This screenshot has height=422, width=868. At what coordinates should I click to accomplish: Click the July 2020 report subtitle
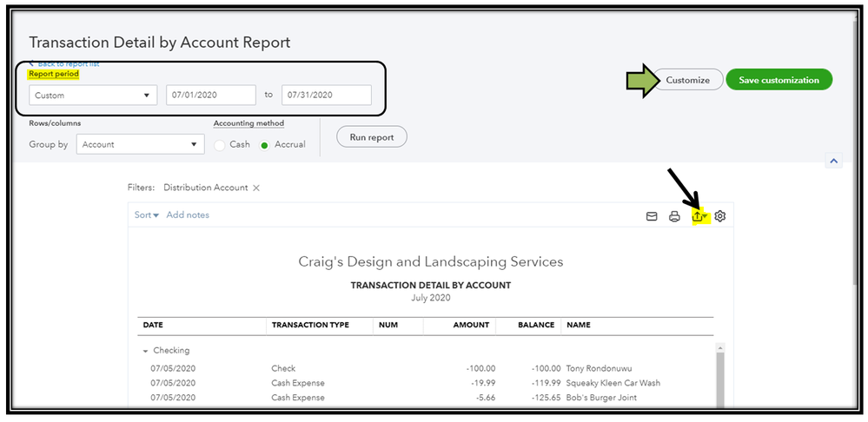[431, 298]
